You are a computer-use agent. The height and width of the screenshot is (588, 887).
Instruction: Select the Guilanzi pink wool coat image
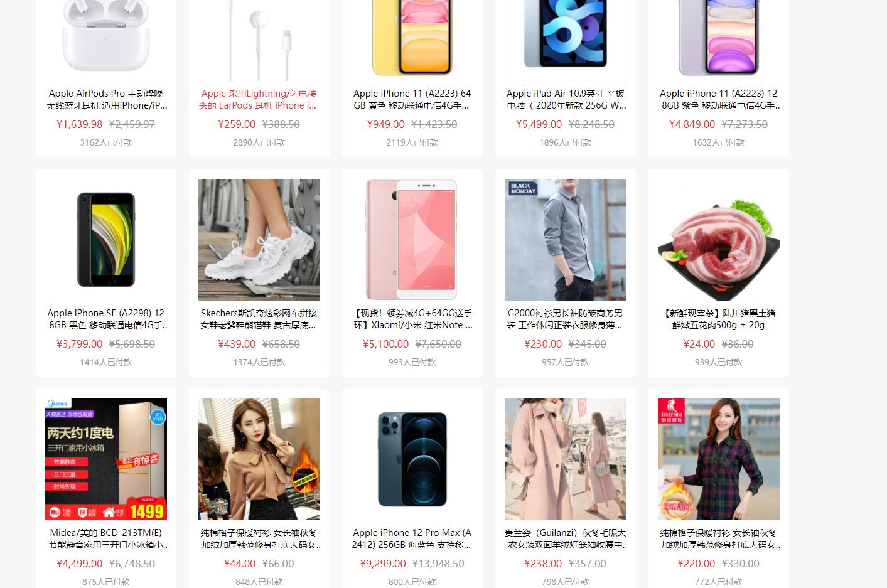point(566,459)
